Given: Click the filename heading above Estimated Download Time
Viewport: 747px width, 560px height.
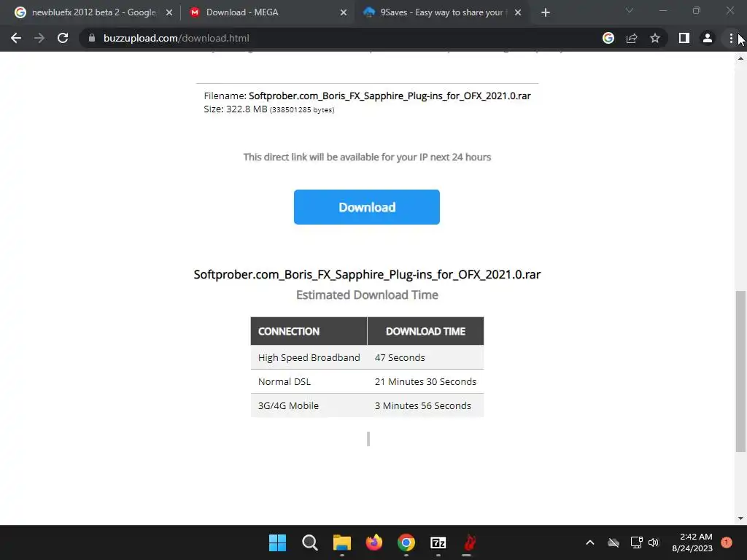Looking at the screenshot, I should 367,275.
